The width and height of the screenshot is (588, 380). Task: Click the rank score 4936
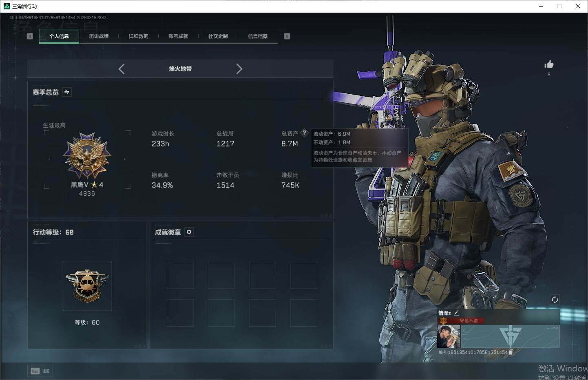[87, 194]
